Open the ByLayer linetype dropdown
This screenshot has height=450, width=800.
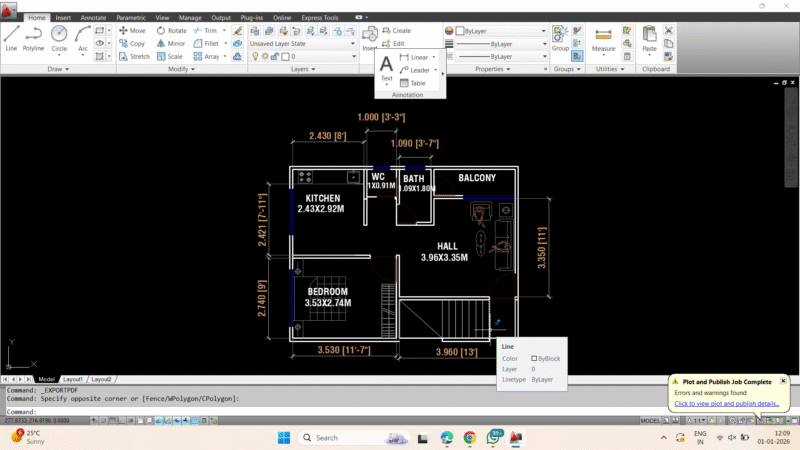tap(501, 57)
